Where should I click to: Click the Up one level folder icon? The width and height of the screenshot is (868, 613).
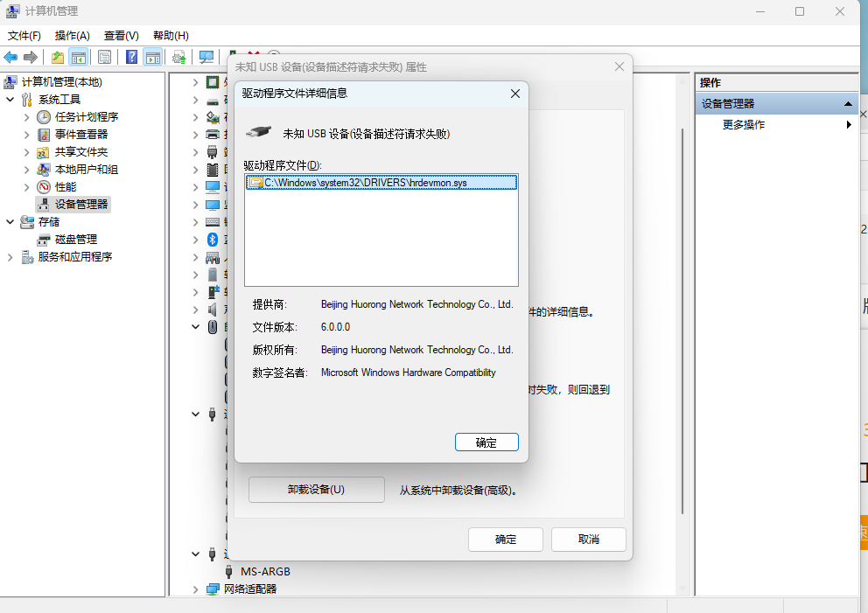[58, 57]
